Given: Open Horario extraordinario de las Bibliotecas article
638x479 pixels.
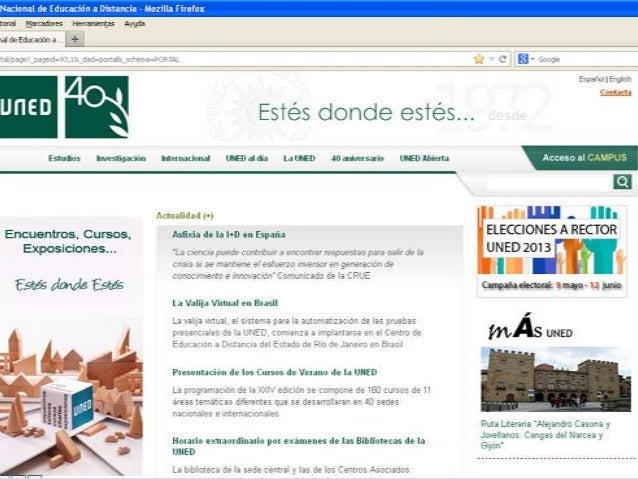Looking at the screenshot, I should coord(299,446).
